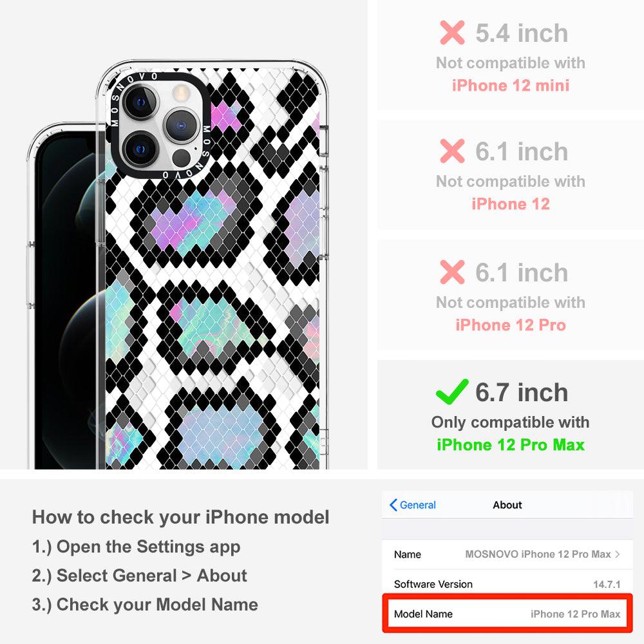
Task: Click the green checkmark beside 6.7 inch
Action: point(452,392)
